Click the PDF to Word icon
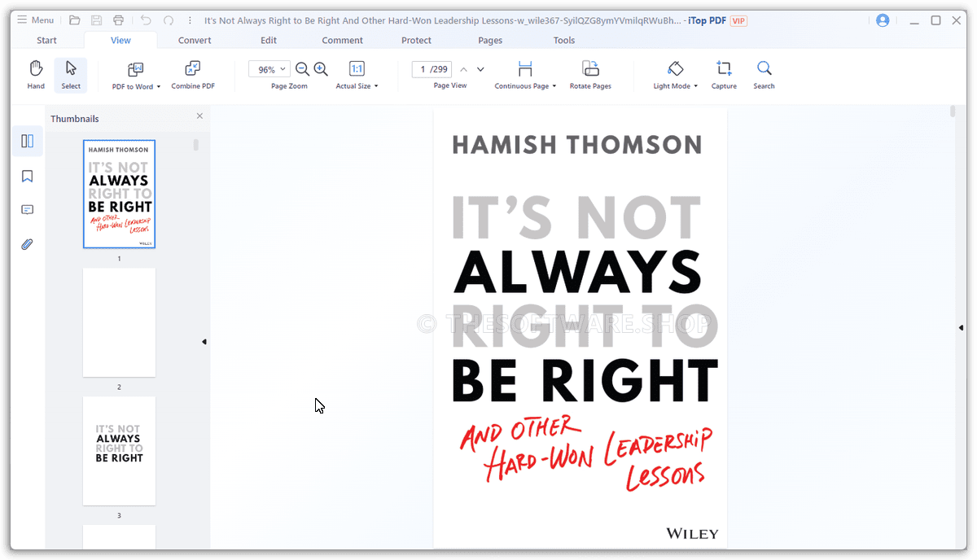This screenshot has height=560, width=977. click(135, 69)
